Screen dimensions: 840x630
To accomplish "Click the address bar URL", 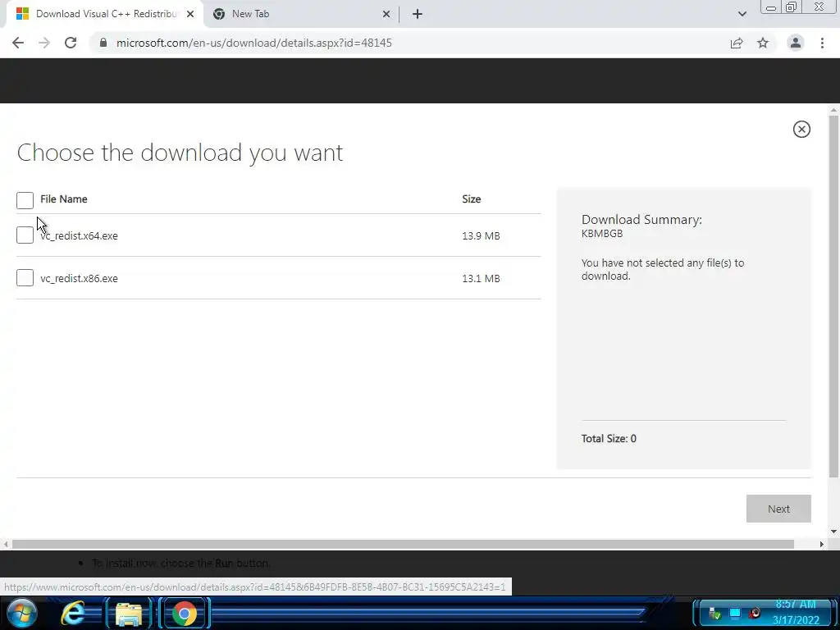I will [x=254, y=43].
